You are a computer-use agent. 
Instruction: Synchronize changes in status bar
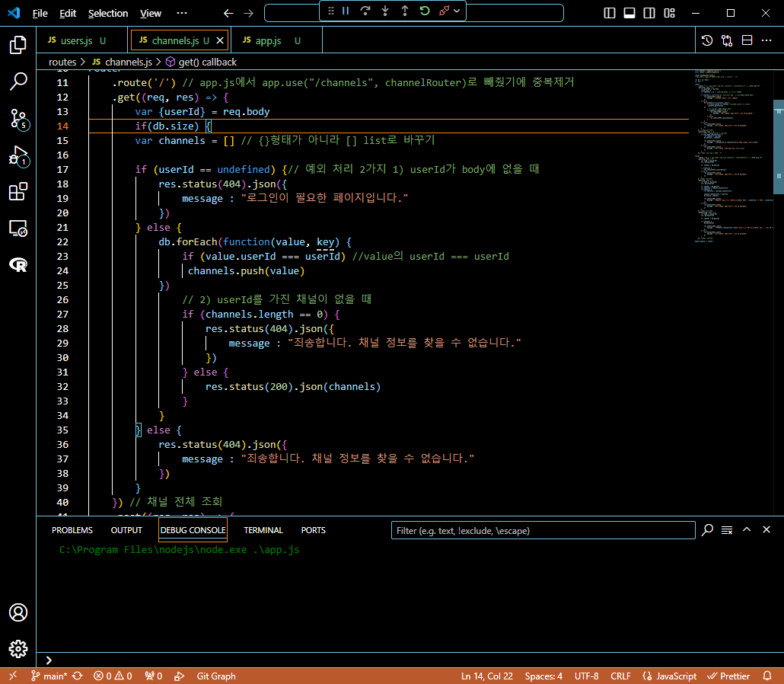[78, 676]
